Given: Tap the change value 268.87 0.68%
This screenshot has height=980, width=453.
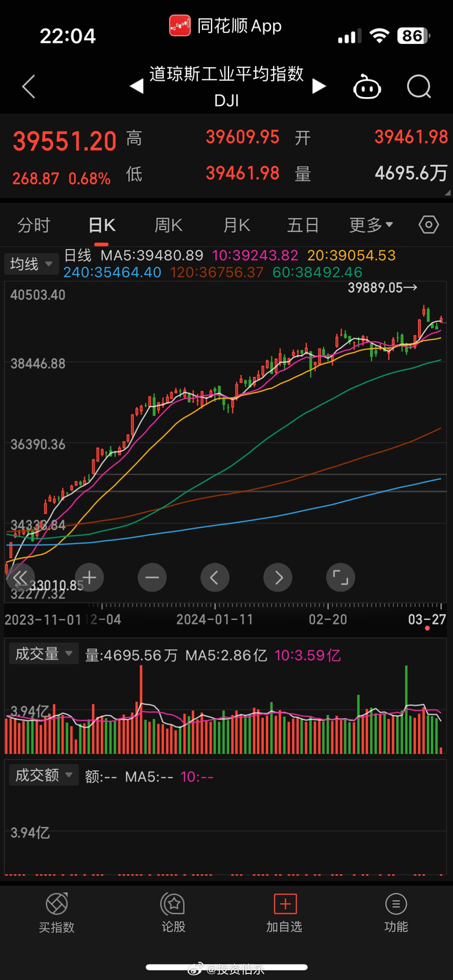Looking at the screenshot, I should [x=61, y=178].
